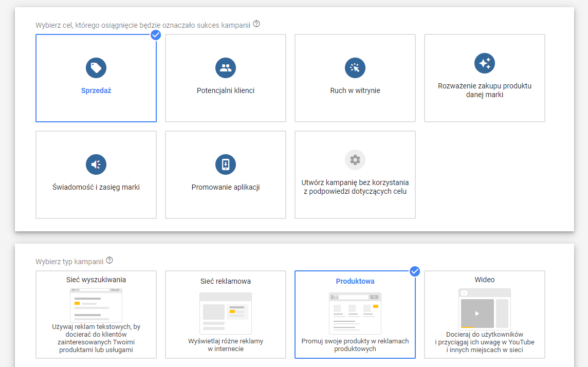This screenshot has width=588, height=367.
Task: Open help icon next to campaign goal heading
Action: pos(256,24)
